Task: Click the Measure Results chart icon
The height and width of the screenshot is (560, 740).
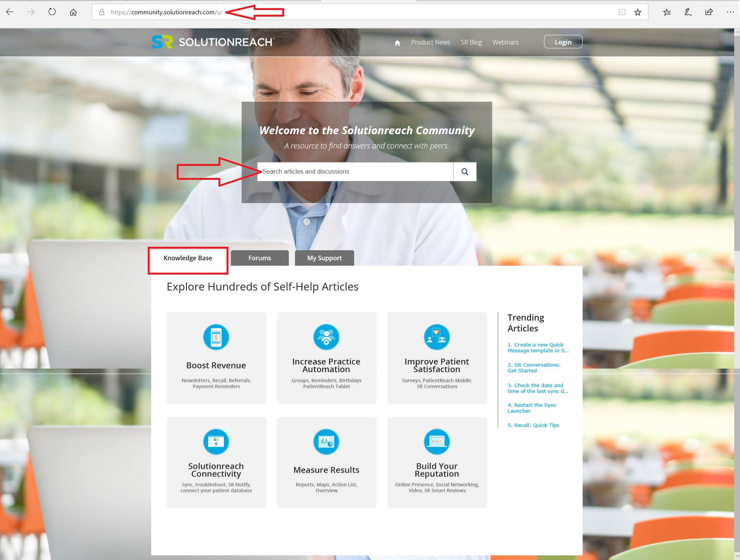Action: pos(326,442)
